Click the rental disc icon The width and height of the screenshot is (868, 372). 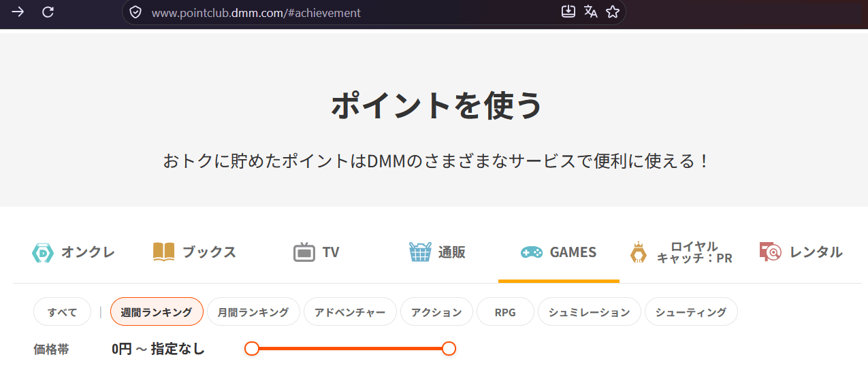point(771,252)
